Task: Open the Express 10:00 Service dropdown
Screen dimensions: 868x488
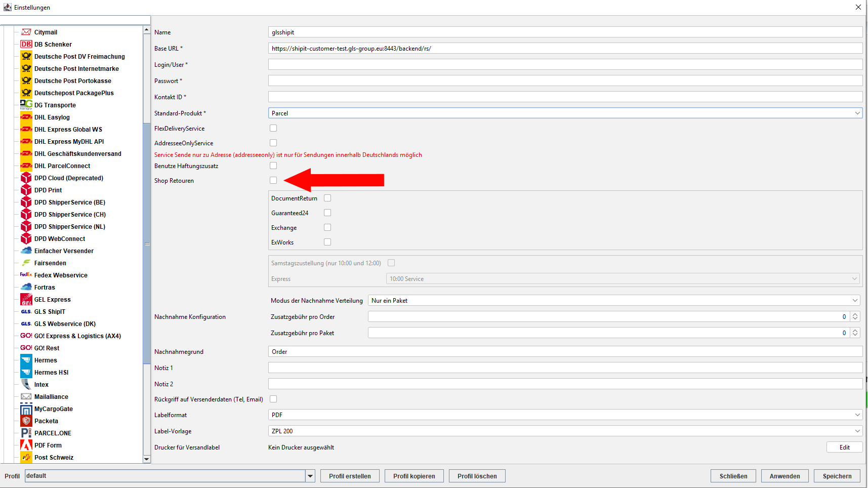Action: pos(623,278)
